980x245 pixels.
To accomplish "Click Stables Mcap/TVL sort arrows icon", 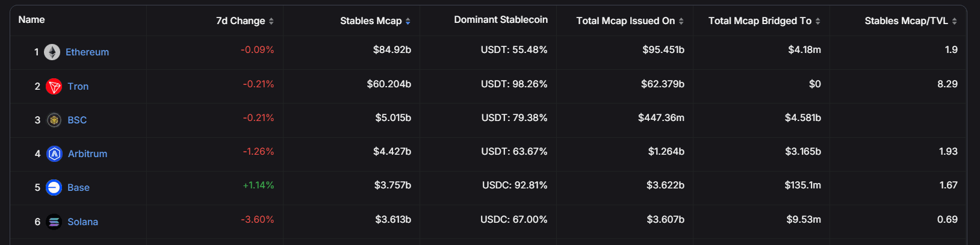I will 955,21.
